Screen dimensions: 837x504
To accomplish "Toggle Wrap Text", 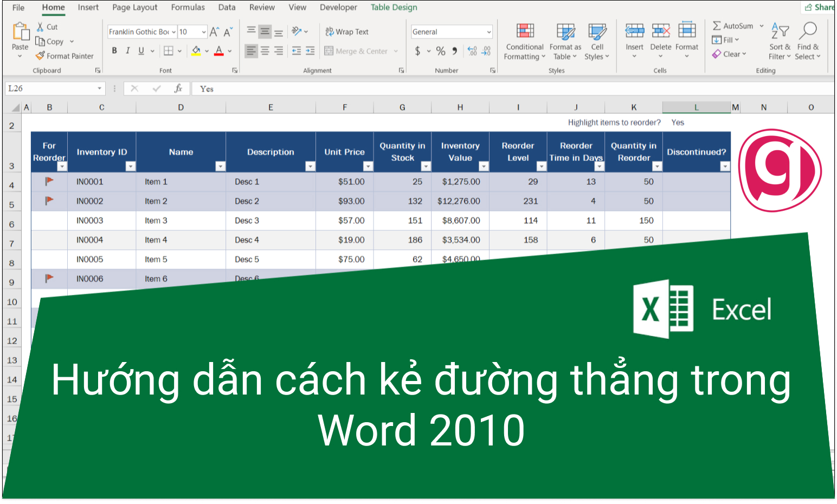I will click(347, 31).
